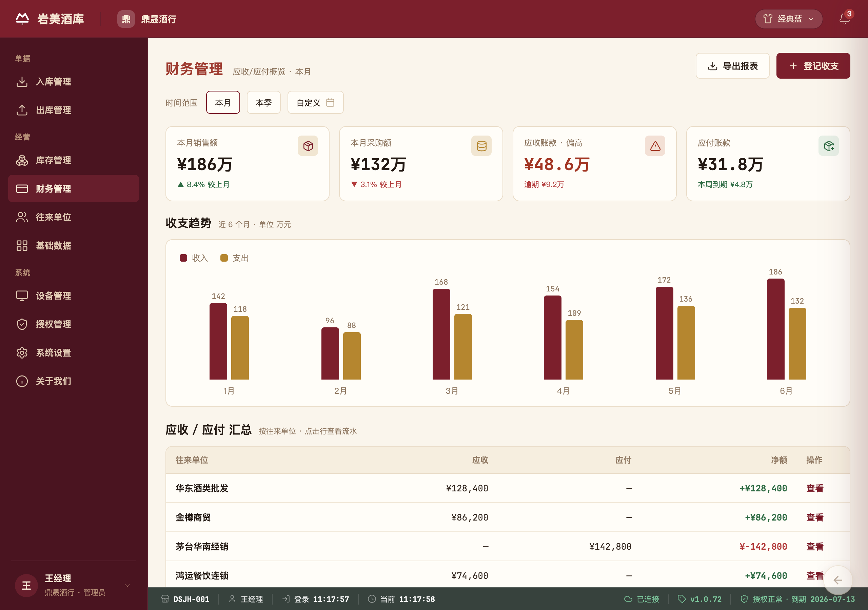Click the 设备管理 monitor icon in sidebar
The height and width of the screenshot is (610, 868).
tap(22, 296)
